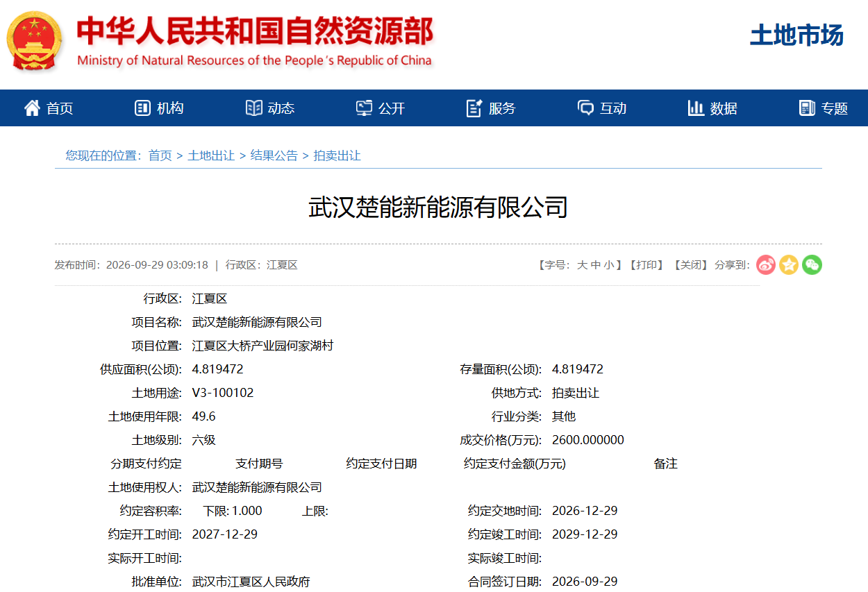The width and height of the screenshot is (868, 592).
Task: Click 约定支付日期 column header
Action: pyautogui.click(x=381, y=464)
